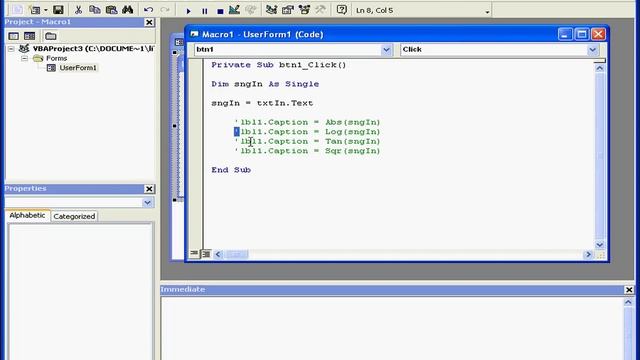This screenshot has height=360, width=640.
Task: Open the Properties object dropdown
Action: [147, 202]
